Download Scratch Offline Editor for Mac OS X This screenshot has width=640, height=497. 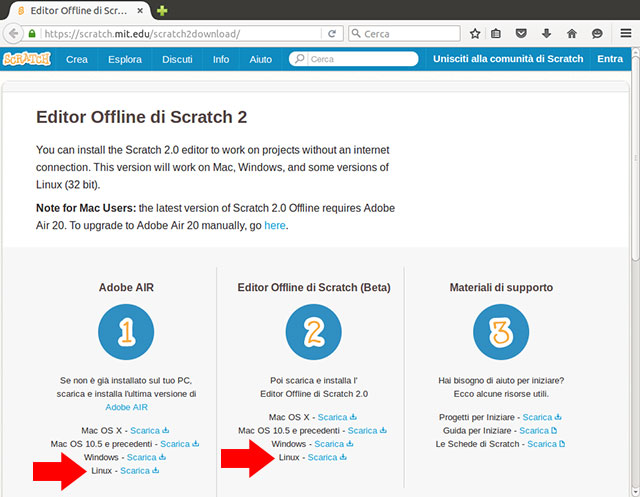337,417
